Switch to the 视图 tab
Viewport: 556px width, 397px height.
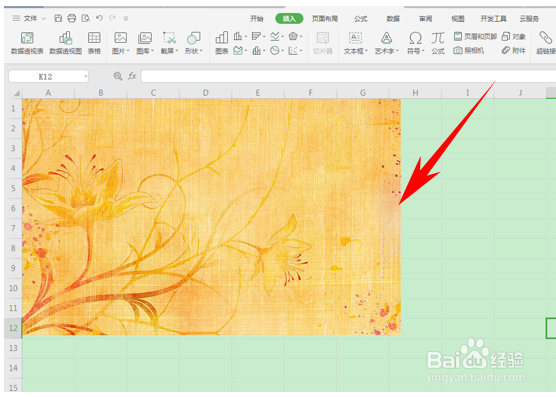458,18
